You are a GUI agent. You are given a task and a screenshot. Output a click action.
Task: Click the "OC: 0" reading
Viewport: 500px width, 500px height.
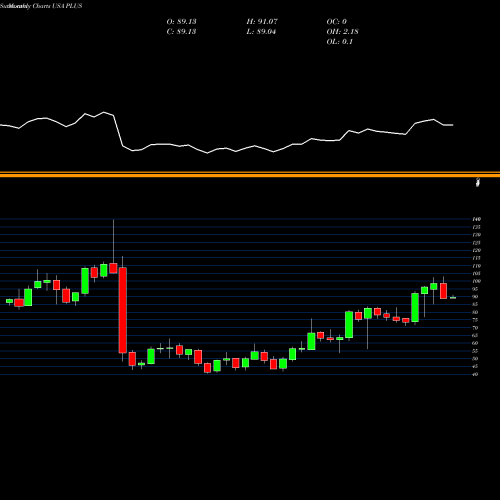(x=337, y=22)
